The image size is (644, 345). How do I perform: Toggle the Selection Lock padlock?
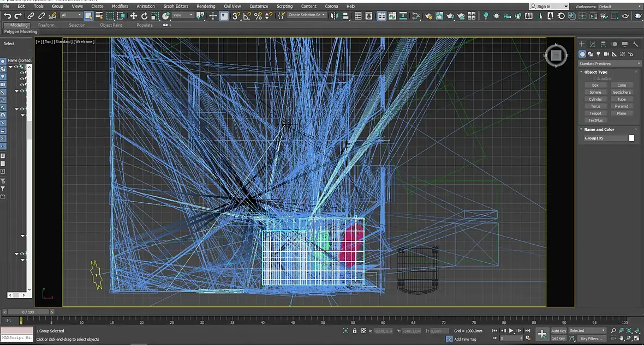(355, 331)
